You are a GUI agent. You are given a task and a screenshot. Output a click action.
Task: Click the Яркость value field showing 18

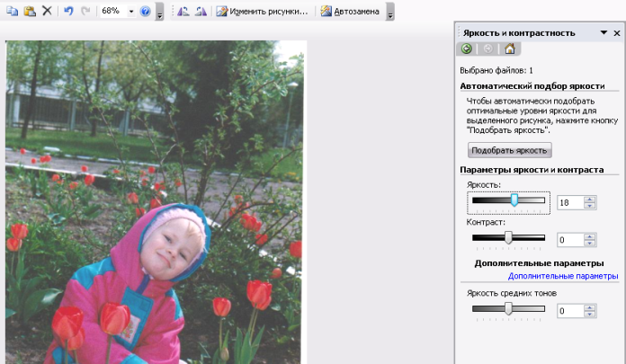coord(570,203)
